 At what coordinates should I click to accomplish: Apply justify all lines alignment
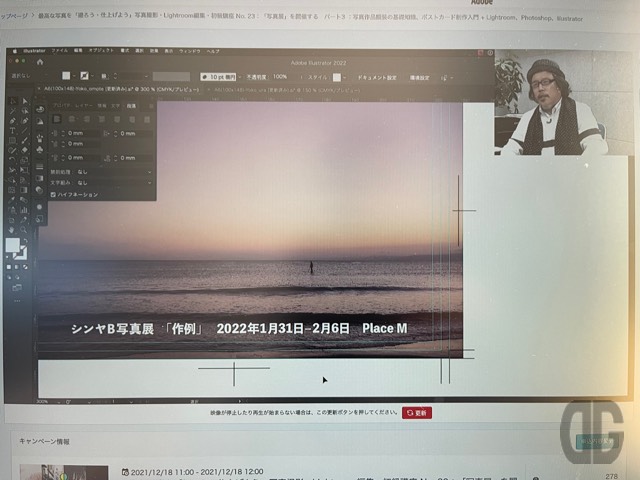click(147, 119)
